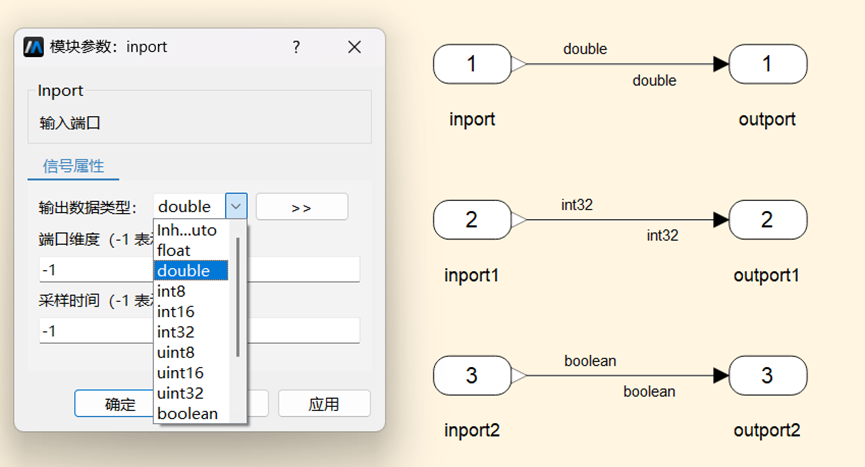Select int16 from the data type list

[x=191, y=312]
